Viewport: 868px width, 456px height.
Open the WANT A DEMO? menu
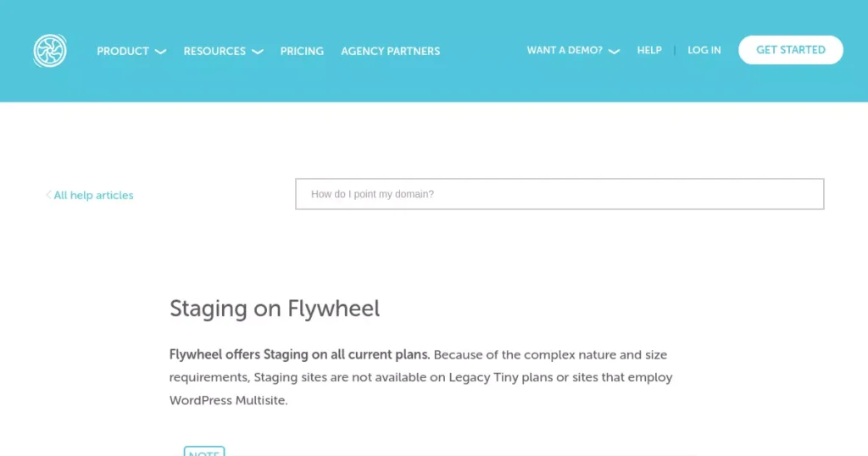565,50
